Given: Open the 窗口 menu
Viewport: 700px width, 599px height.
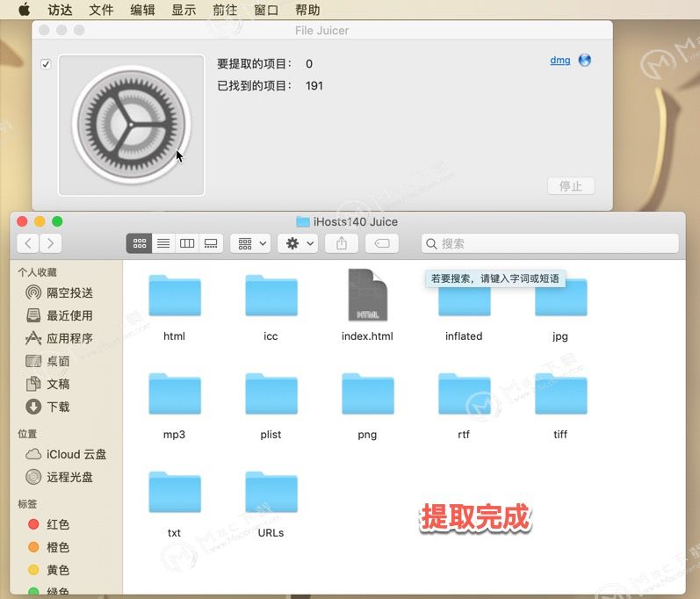Looking at the screenshot, I should [266, 10].
